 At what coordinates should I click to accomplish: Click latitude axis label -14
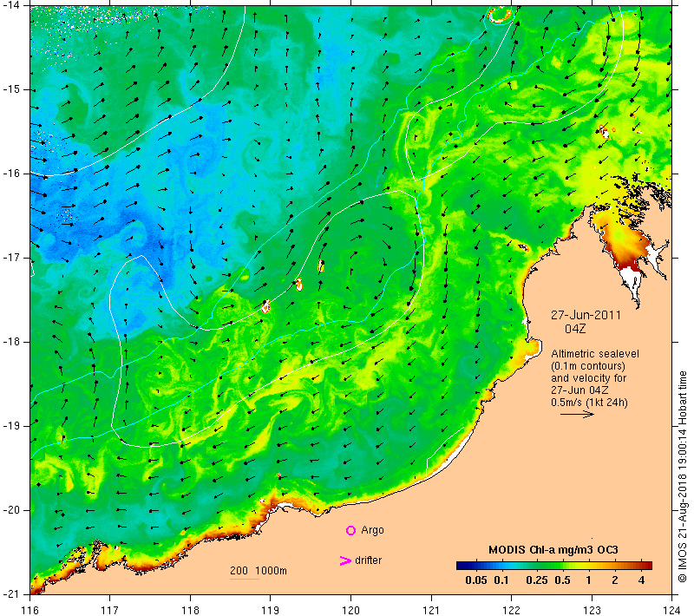click(10, 5)
